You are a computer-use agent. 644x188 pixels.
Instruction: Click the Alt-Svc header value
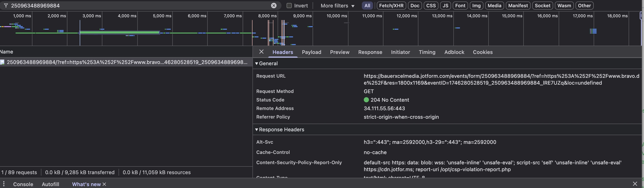click(430, 142)
